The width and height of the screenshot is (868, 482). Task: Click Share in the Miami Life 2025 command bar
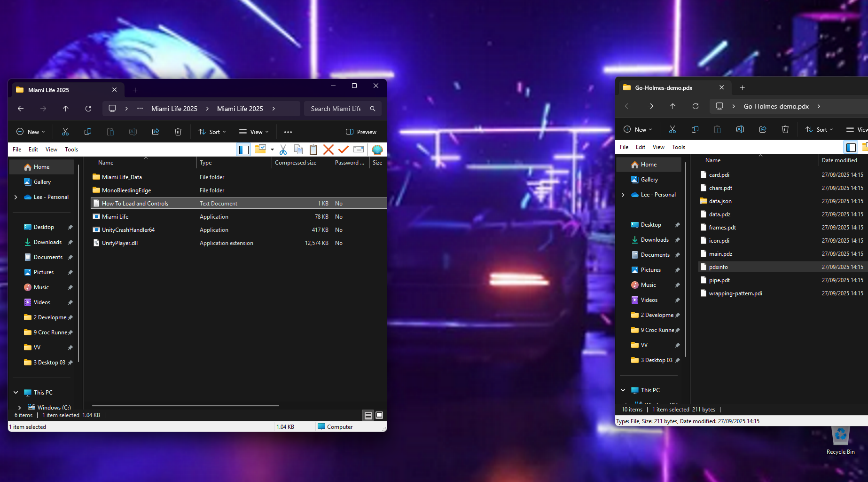tap(156, 132)
